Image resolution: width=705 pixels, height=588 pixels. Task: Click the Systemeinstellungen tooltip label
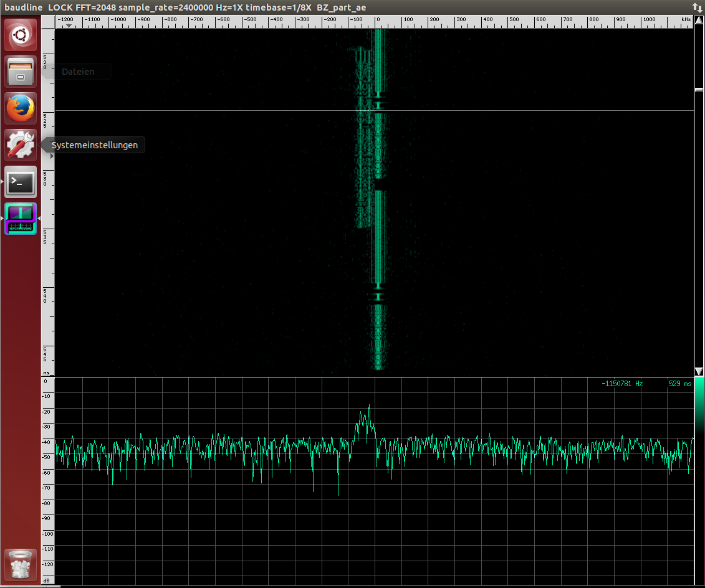pos(94,145)
